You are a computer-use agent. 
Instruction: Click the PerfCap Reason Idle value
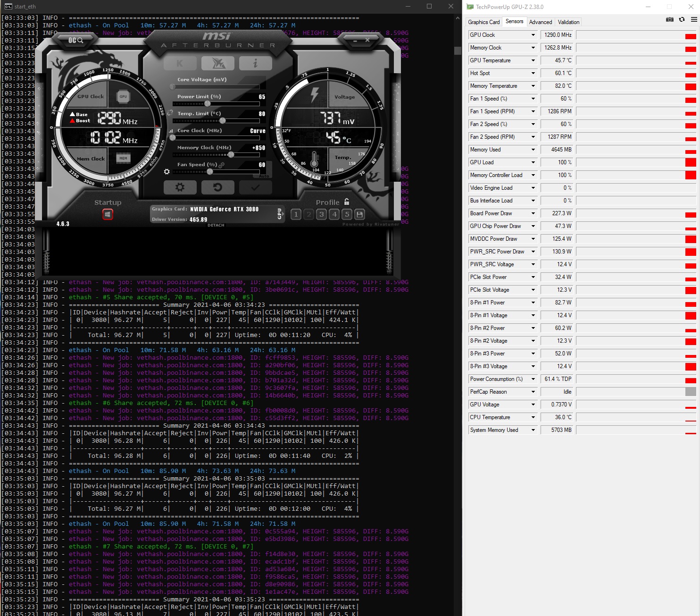(558, 392)
